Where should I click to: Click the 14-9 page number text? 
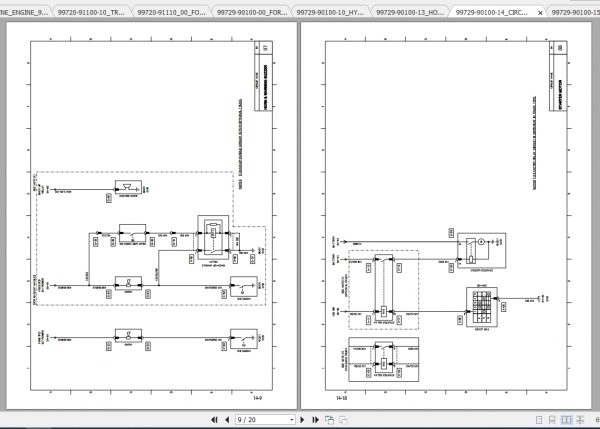[x=258, y=398]
